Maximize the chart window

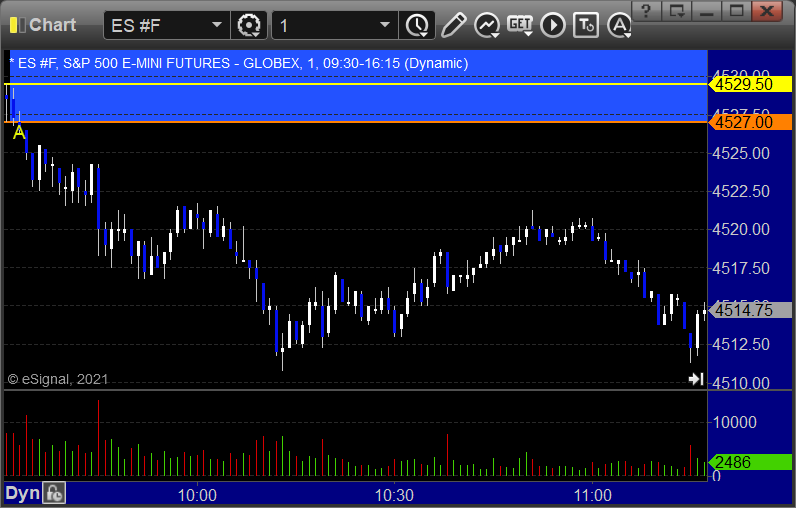click(736, 11)
